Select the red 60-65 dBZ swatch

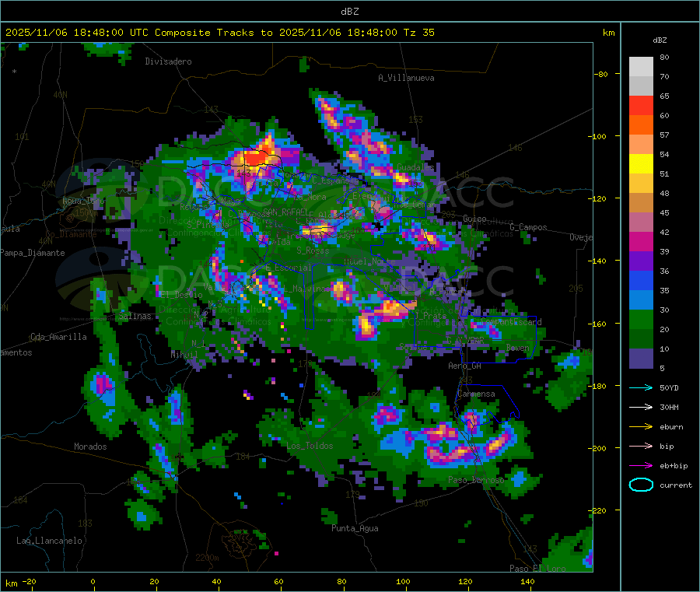point(641,105)
